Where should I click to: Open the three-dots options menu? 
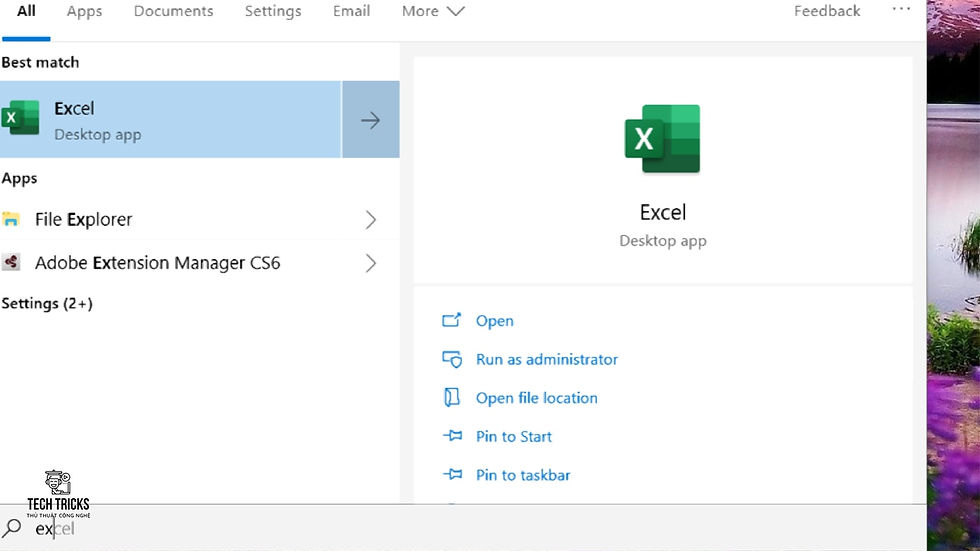click(x=901, y=9)
